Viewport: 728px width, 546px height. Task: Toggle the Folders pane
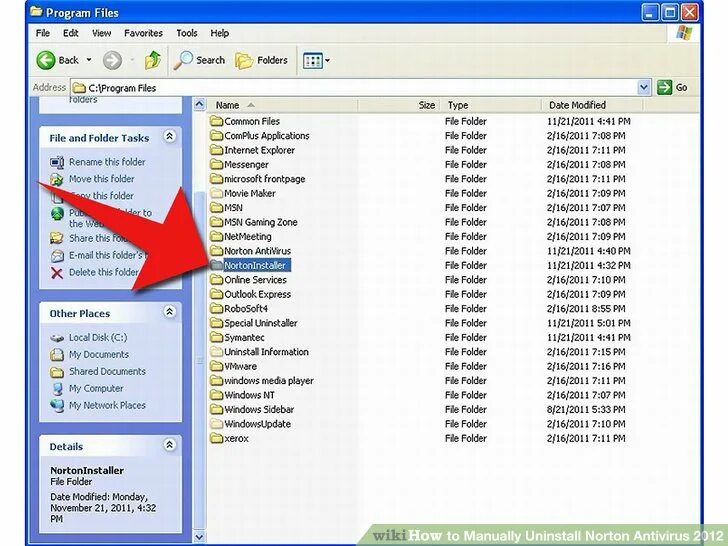[x=261, y=60]
